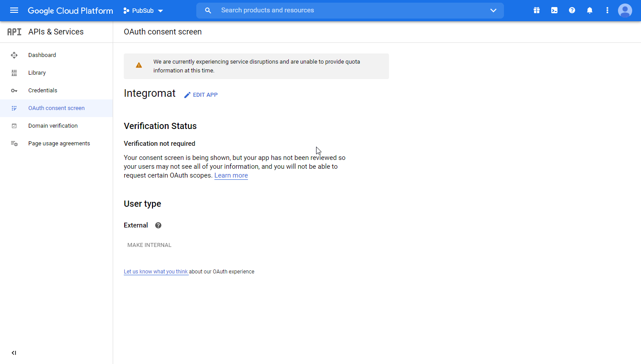Viewport: 641px width, 364px height.
Task: Open the PubSub project selector dropdown
Action: click(143, 10)
